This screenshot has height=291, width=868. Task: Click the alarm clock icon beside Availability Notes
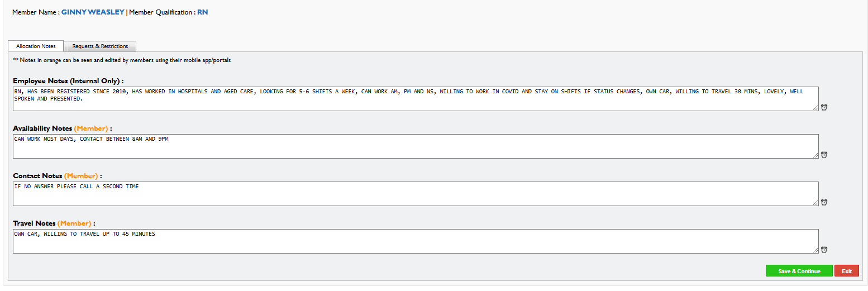[x=824, y=155]
